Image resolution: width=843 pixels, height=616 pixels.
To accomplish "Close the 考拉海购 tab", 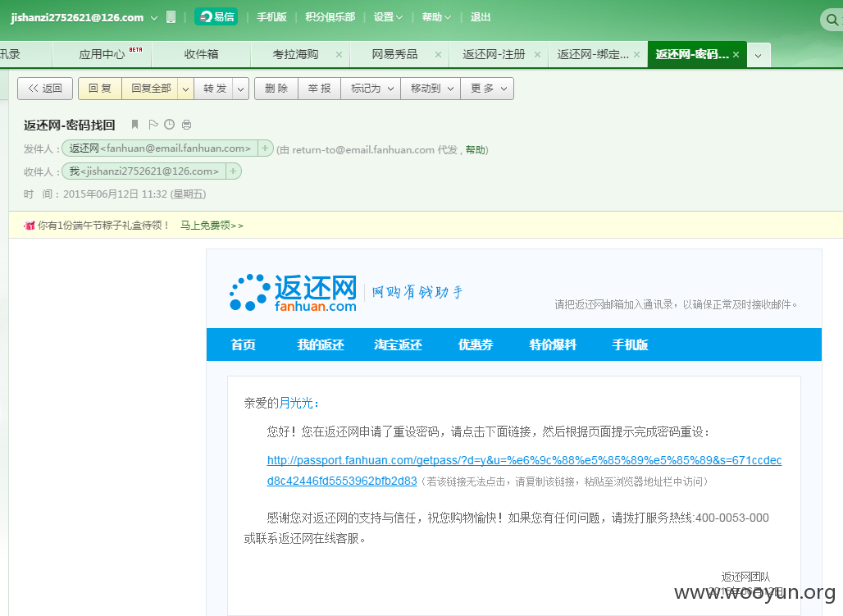I will point(339,54).
